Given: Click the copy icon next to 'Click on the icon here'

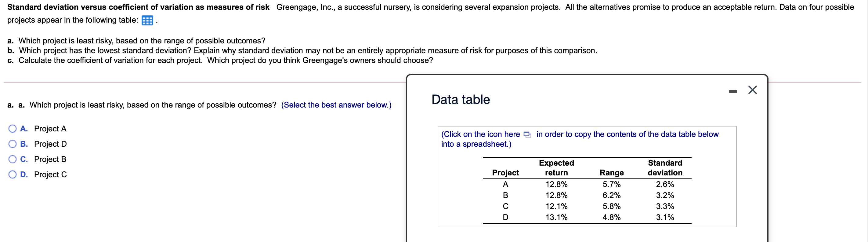Looking at the screenshot, I should [527, 134].
